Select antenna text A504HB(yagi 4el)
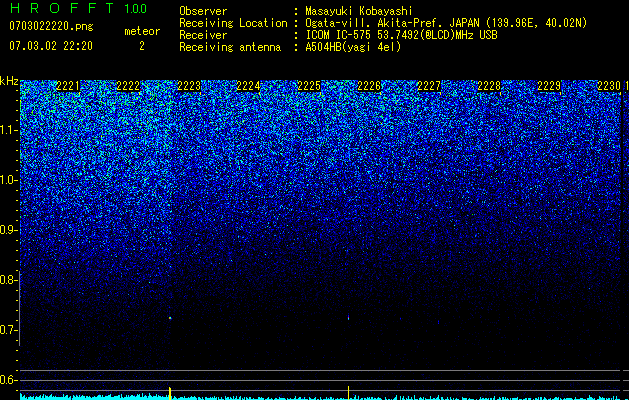The height and width of the screenshot is (400, 629). (353, 47)
